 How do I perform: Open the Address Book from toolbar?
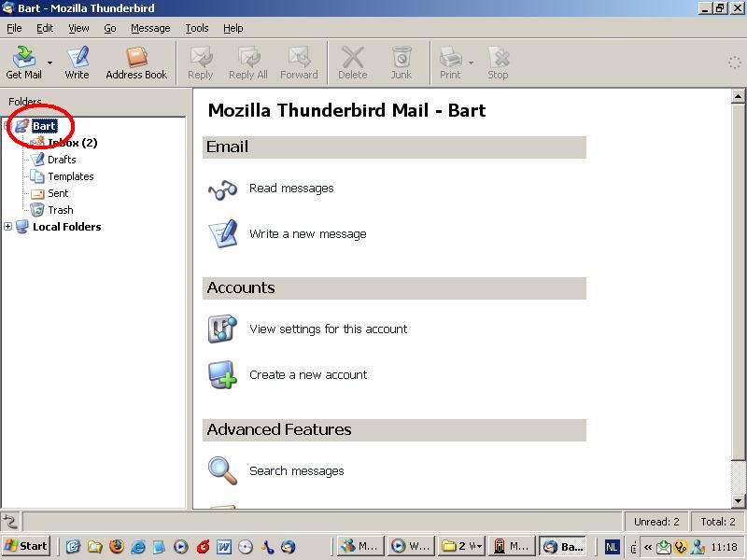coord(136,63)
